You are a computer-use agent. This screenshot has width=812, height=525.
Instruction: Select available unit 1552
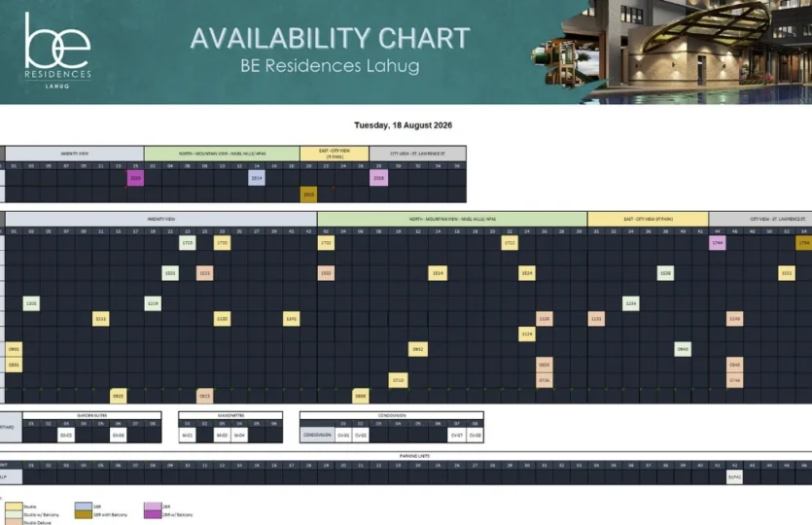pyautogui.click(x=787, y=273)
